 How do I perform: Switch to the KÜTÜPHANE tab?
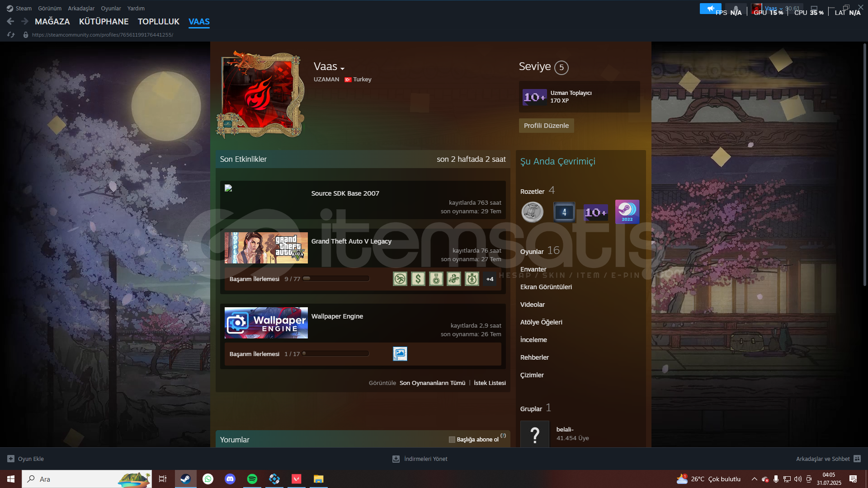click(104, 21)
